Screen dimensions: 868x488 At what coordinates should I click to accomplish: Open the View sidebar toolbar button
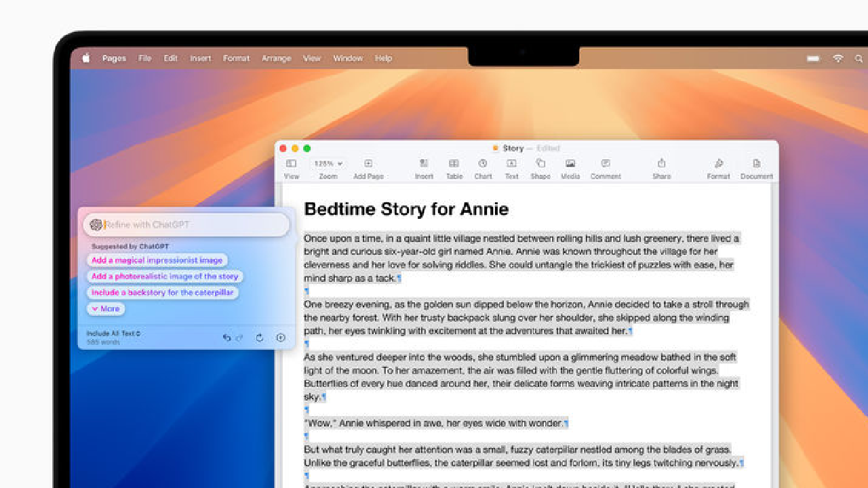tap(292, 169)
